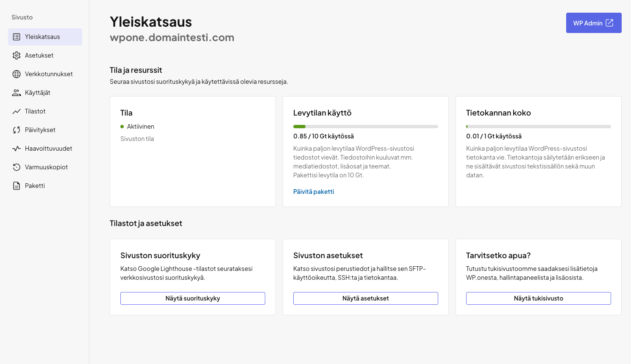Click the Yleiskatsaus list icon in sidebar
The width and height of the screenshot is (631, 364).
point(17,37)
